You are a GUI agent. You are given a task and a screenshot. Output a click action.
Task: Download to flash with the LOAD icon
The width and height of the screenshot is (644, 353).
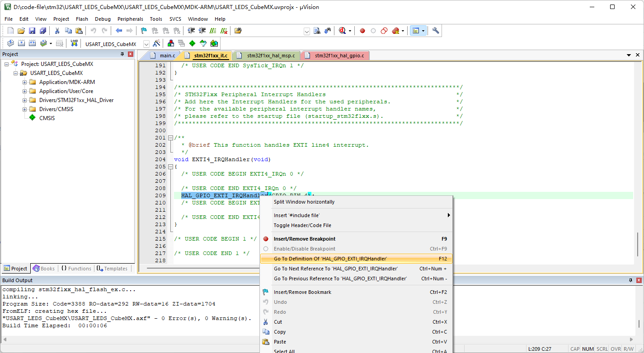point(74,43)
